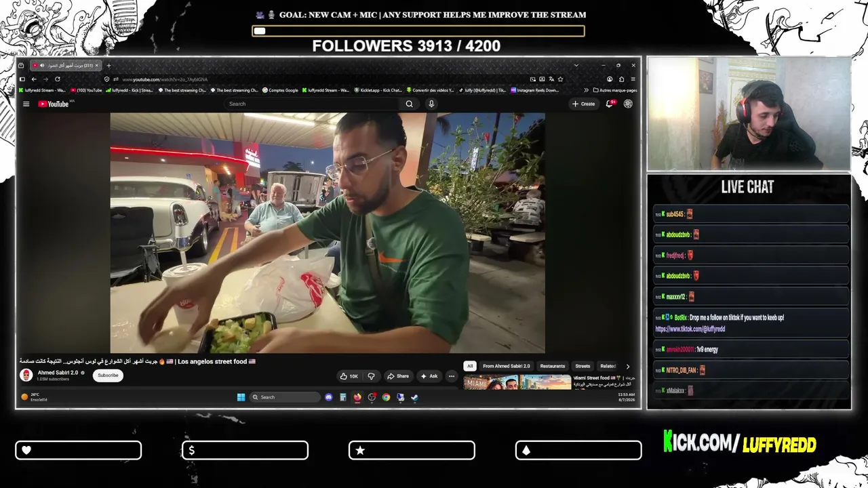Screen dimensions: 868x488
Task: Reload the YouTube page
Action: point(58,79)
